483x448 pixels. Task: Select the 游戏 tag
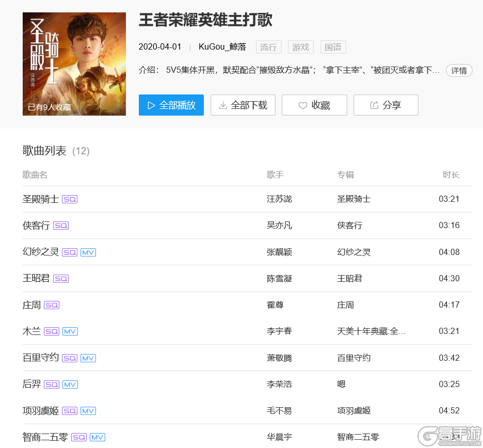(x=301, y=47)
